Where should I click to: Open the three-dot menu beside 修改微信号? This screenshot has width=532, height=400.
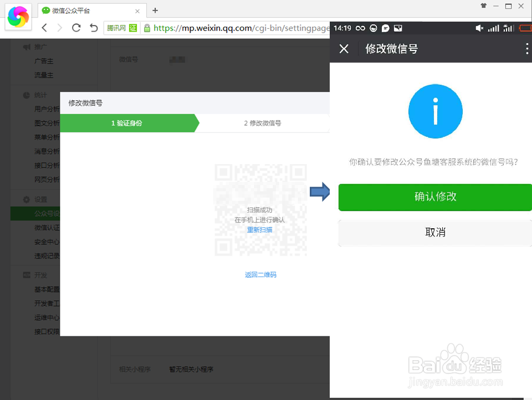(x=527, y=49)
